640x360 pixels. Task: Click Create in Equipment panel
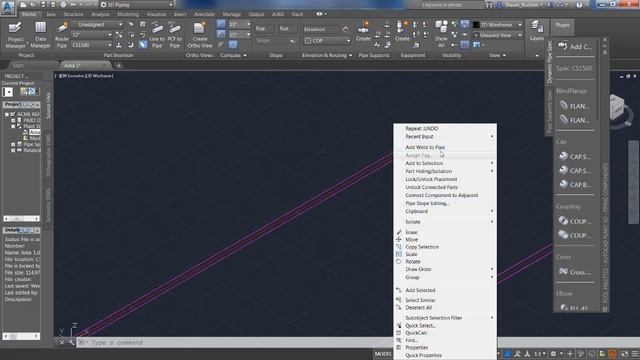[x=402, y=32]
